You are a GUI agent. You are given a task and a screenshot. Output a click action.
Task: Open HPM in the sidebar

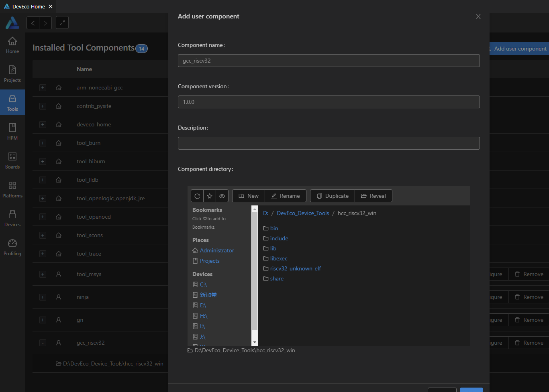(12, 132)
